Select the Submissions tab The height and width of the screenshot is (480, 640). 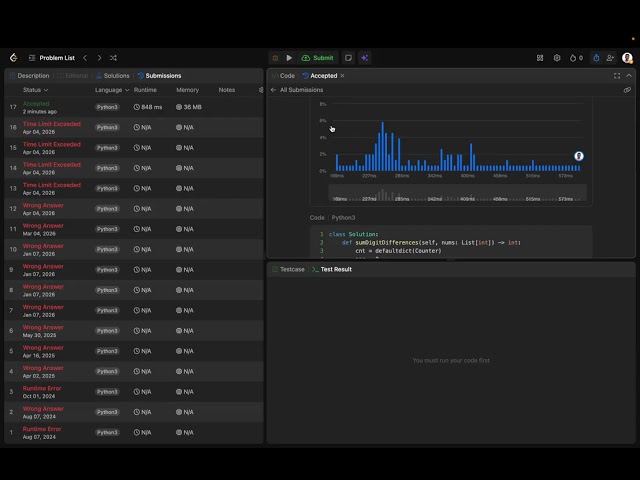160,76
